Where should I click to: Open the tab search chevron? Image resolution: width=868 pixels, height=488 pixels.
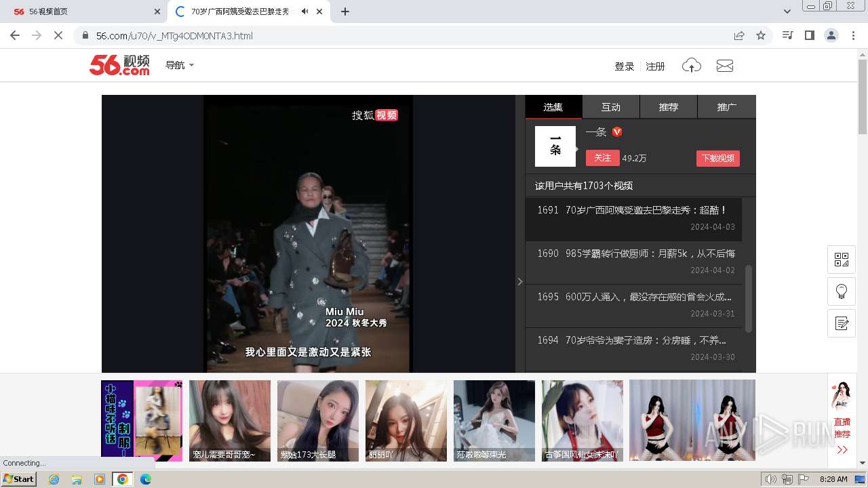coord(787,12)
